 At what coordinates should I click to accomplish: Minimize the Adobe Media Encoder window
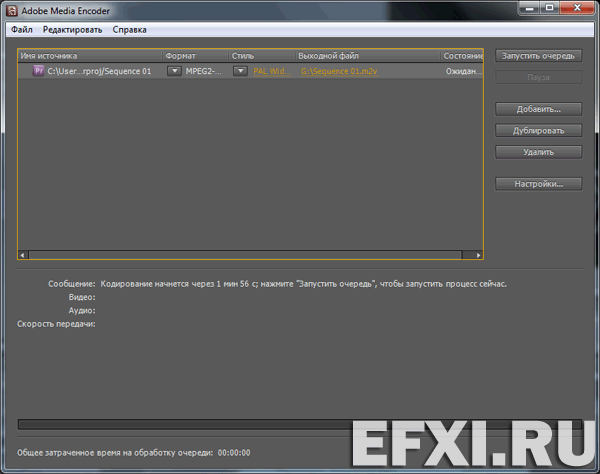(x=530, y=8)
